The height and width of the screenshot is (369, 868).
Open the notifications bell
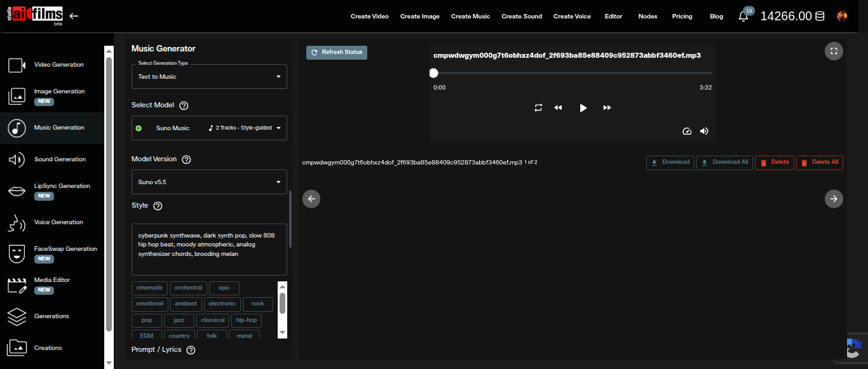pyautogui.click(x=743, y=17)
